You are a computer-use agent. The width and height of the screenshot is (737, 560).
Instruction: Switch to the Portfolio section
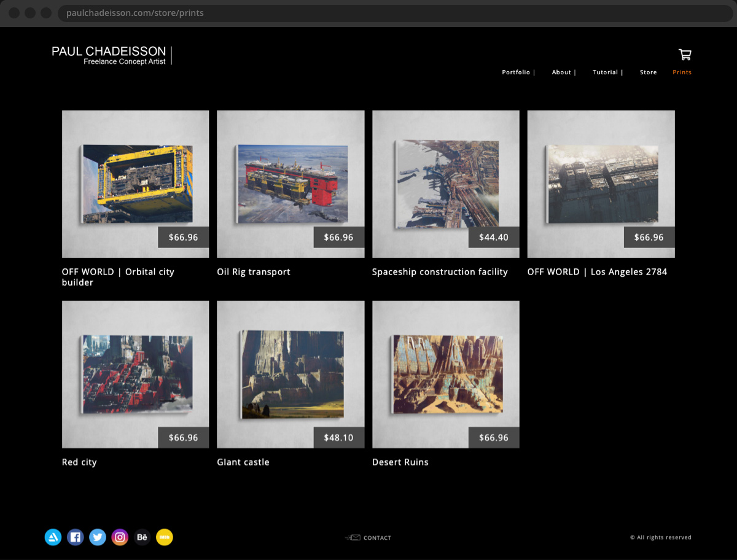517,72
